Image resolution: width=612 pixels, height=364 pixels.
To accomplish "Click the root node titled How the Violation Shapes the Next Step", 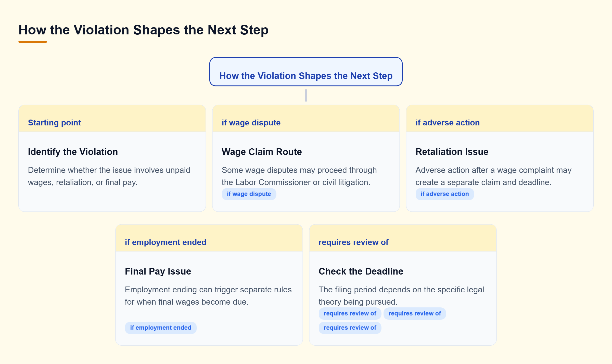I will pos(306,72).
